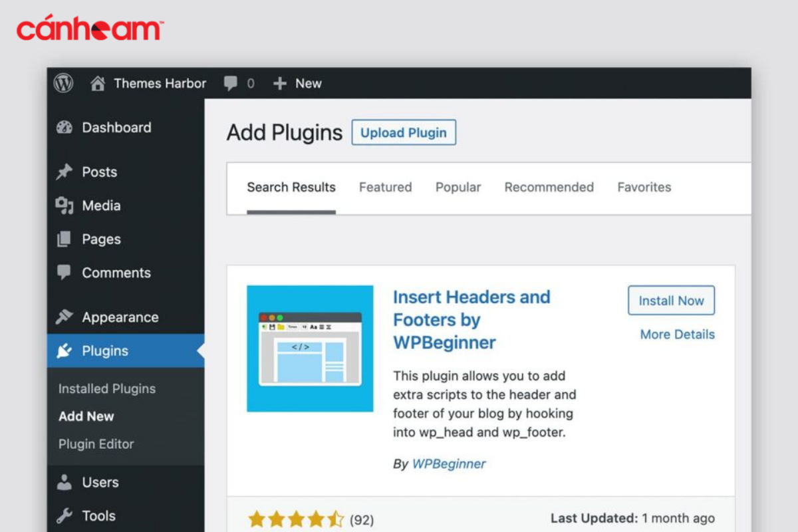The image size is (798, 532).
Task: Click the Comments speech bubble sidebar icon
Action: coord(64,273)
